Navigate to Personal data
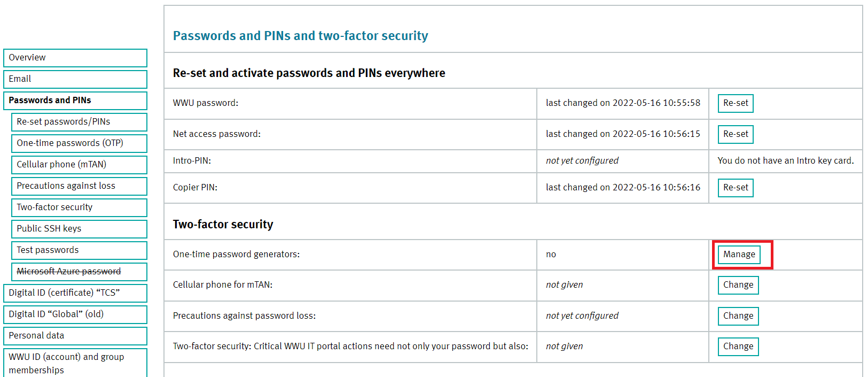The image size is (868, 377). tap(75, 336)
